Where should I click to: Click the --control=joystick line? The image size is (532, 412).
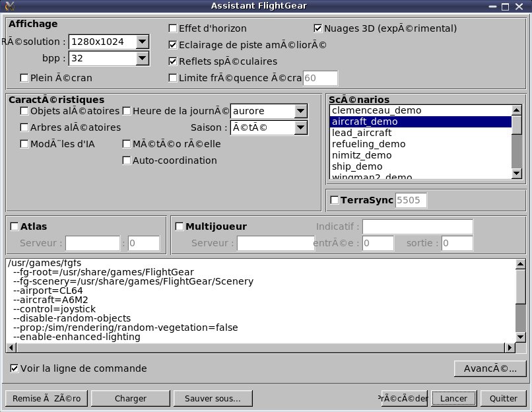click(54, 309)
